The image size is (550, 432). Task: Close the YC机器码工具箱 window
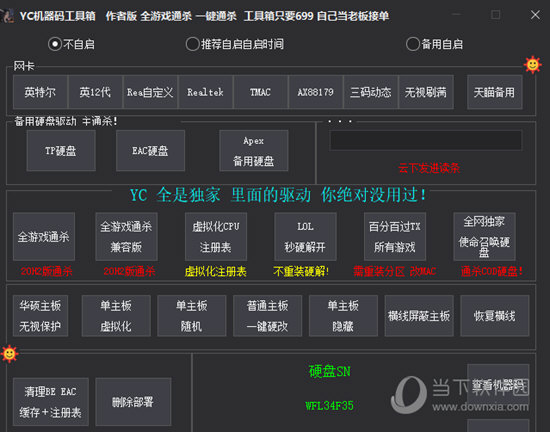[x=535, y=15]
